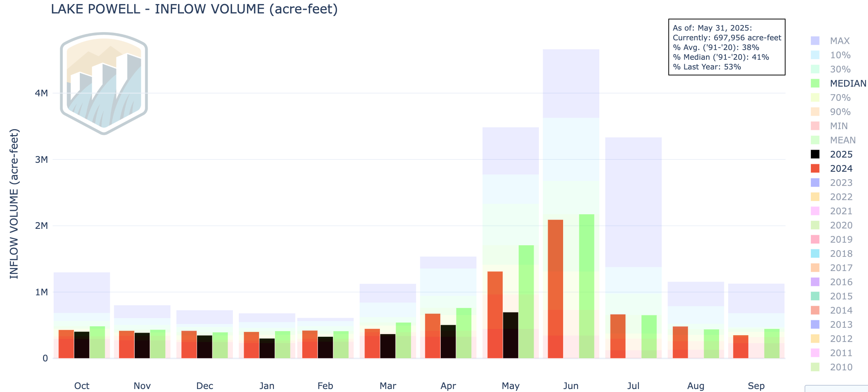
Task: Click the chart title 'LAKE POWELL - INFLOW VOLUME'
Action: coord(194,9)
